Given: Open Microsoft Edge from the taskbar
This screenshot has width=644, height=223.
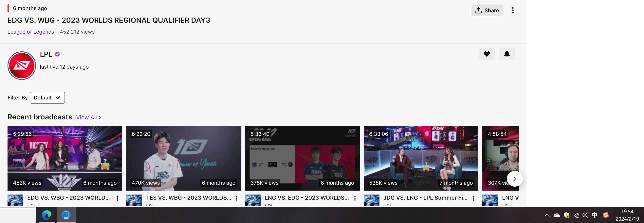Looking at the screenshot, I should (46, 215).
